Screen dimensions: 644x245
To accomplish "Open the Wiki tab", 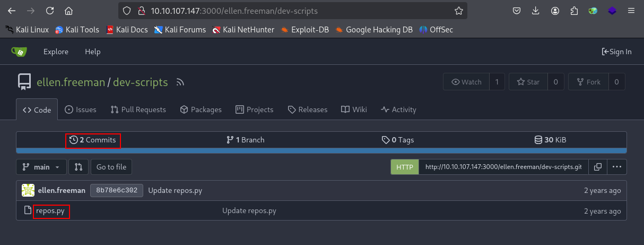I will [x=354, y=109].
